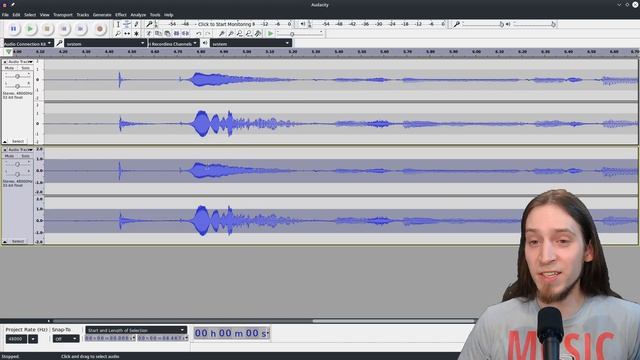
Task: Select the Draw (pencil) tool
Action: (x=136, y=24)
